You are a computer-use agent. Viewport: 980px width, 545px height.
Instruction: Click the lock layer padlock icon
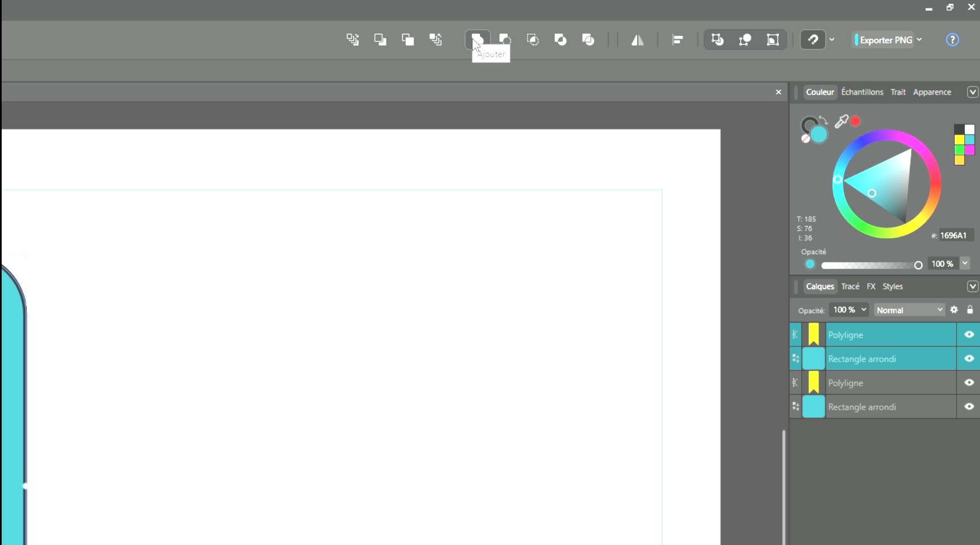(x=970, y=310)
